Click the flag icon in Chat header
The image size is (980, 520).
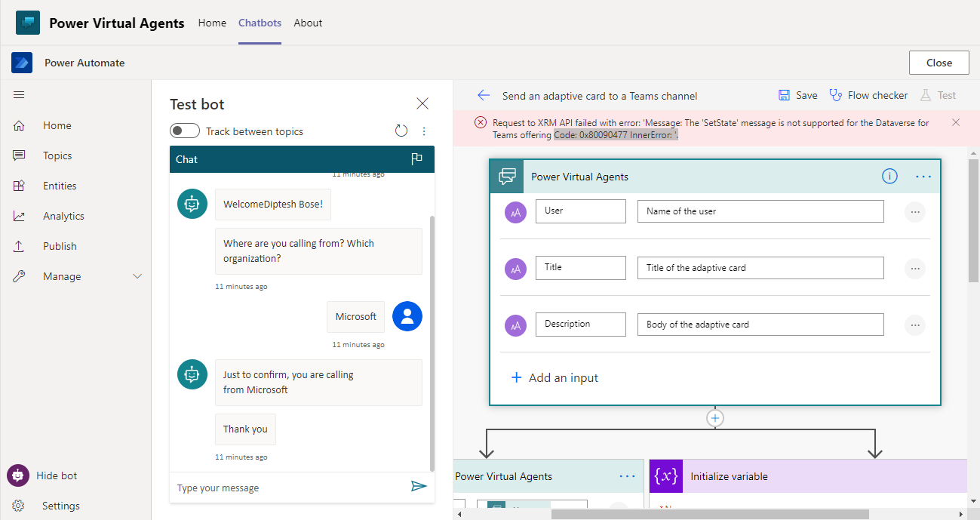click(x=416, y=159)
